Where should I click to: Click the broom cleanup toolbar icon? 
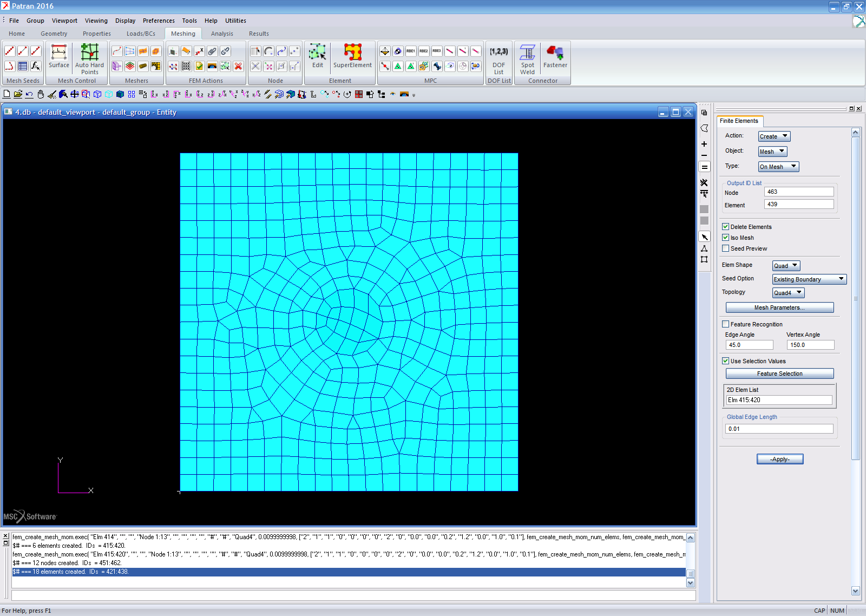[52, 94]
